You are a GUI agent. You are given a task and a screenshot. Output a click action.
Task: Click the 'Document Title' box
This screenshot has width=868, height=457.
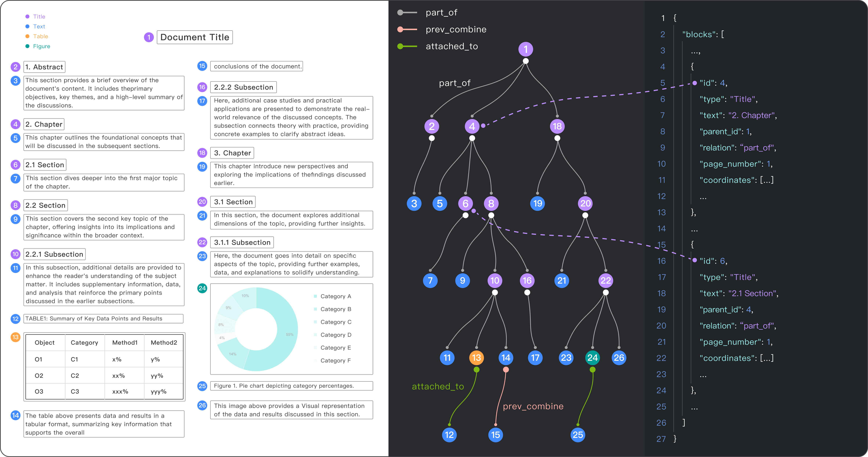point(195,37)
